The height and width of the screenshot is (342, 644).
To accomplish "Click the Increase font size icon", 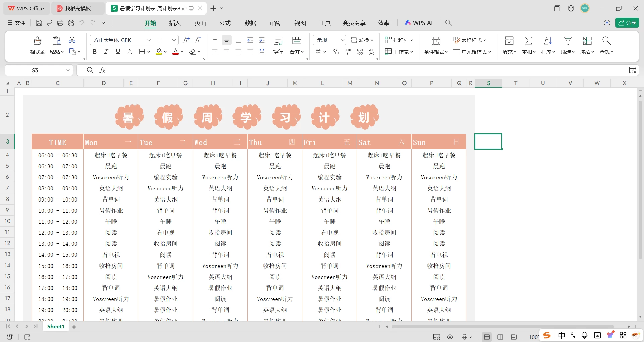I will [x=186, y=40].
